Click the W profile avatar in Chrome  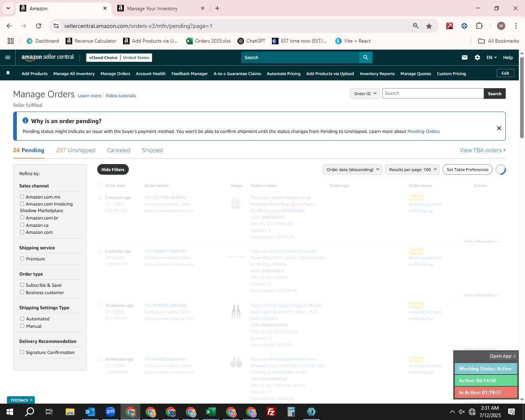[501, 26]
